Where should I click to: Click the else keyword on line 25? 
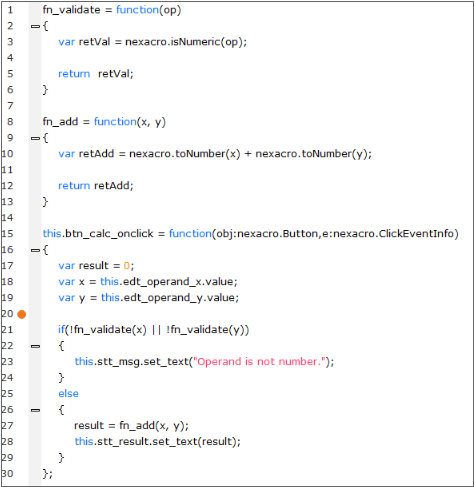tap(68, 394)
